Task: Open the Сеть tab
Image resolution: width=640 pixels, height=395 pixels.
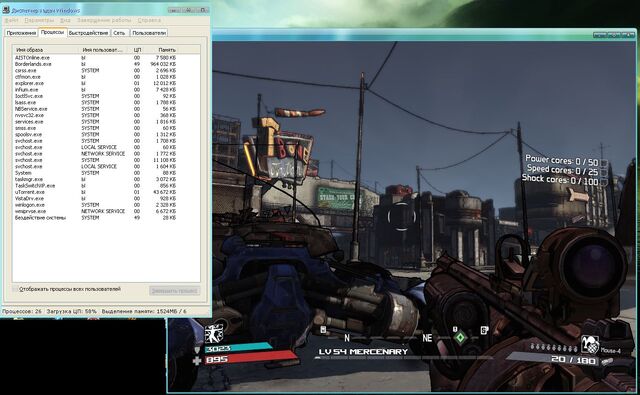Action: click(x=119, y=33)
